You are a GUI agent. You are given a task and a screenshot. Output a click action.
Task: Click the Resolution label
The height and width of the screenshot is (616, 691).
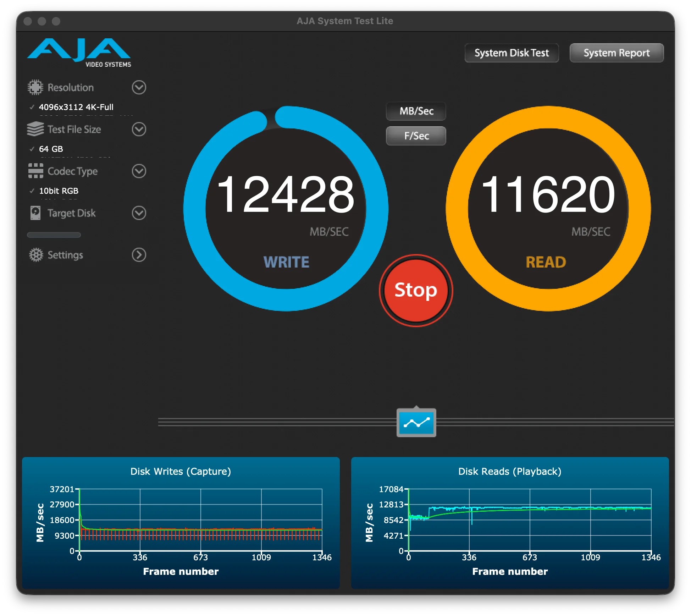point(71,88)
